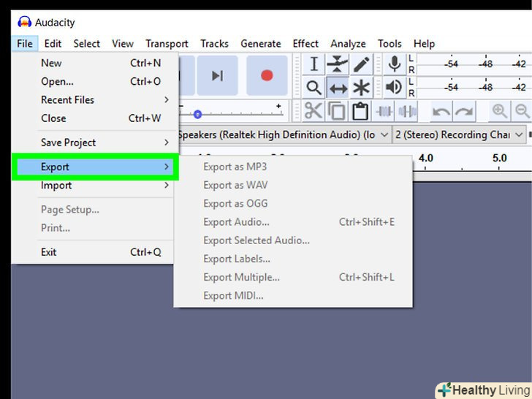Click the Silence audio icon
The width and height of the screenshot is (532, 399).
coord(408,111)
